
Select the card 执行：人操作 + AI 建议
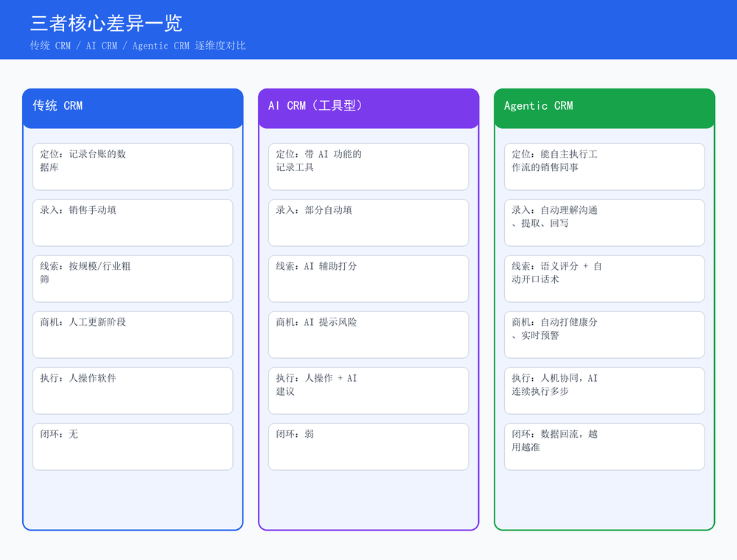[368, 391]
